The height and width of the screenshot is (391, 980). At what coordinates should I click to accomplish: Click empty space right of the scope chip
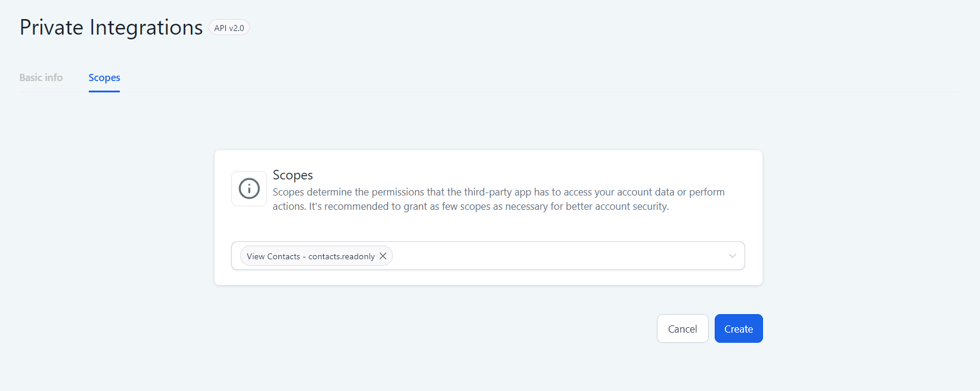[557, 256]
